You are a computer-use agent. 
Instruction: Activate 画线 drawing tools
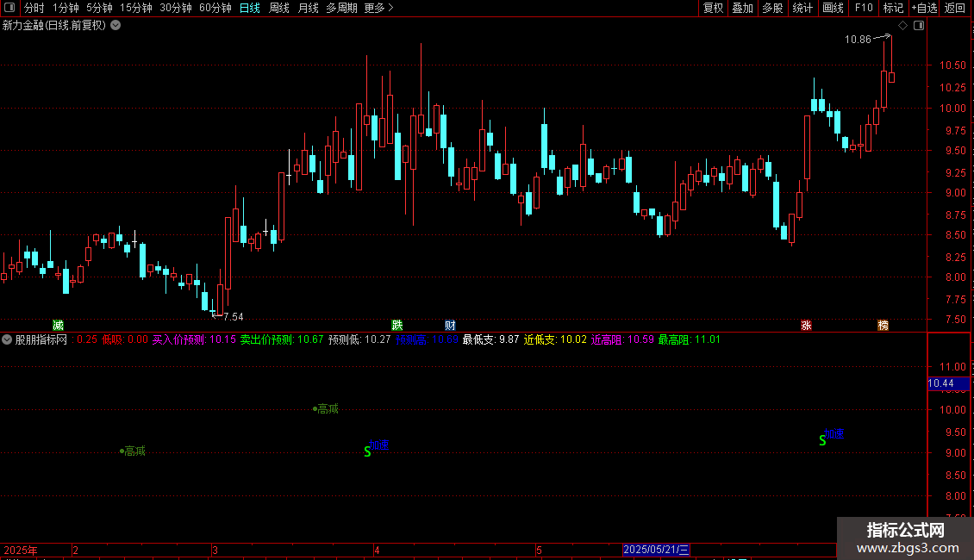(833, 8)
